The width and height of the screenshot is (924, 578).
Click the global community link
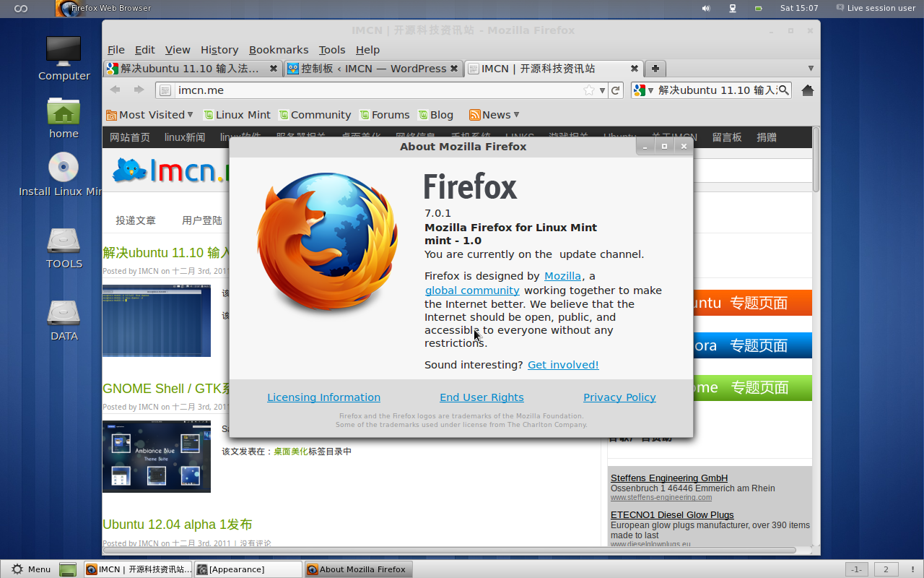click(x=472, y=290)
